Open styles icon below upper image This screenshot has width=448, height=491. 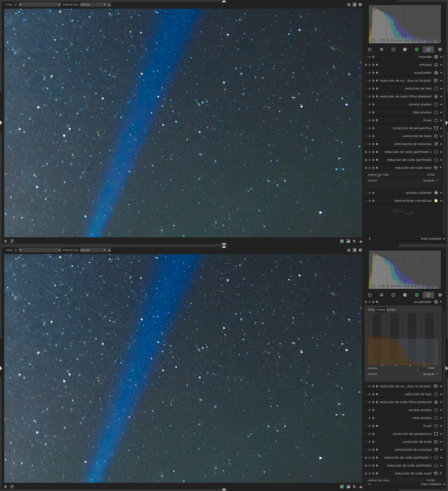point(12,241)
